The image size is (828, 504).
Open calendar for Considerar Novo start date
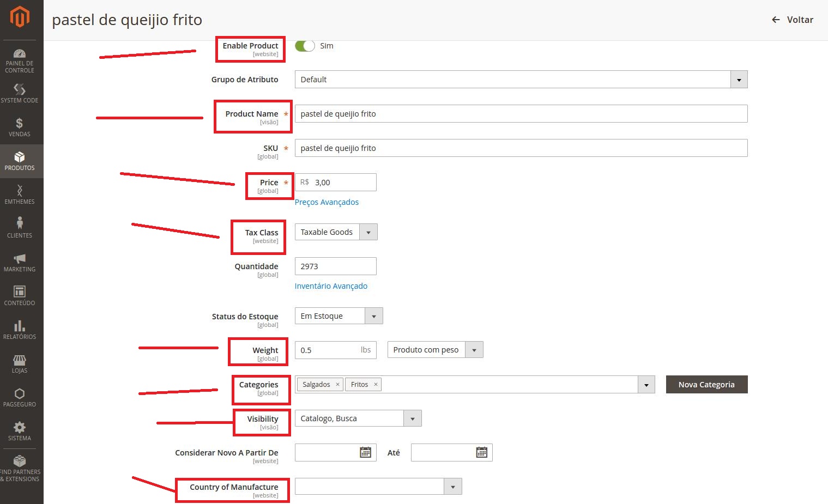point(365,452)
